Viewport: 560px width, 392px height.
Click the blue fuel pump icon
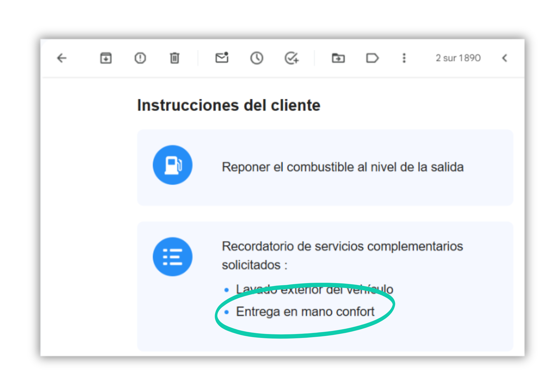point(172,165)
